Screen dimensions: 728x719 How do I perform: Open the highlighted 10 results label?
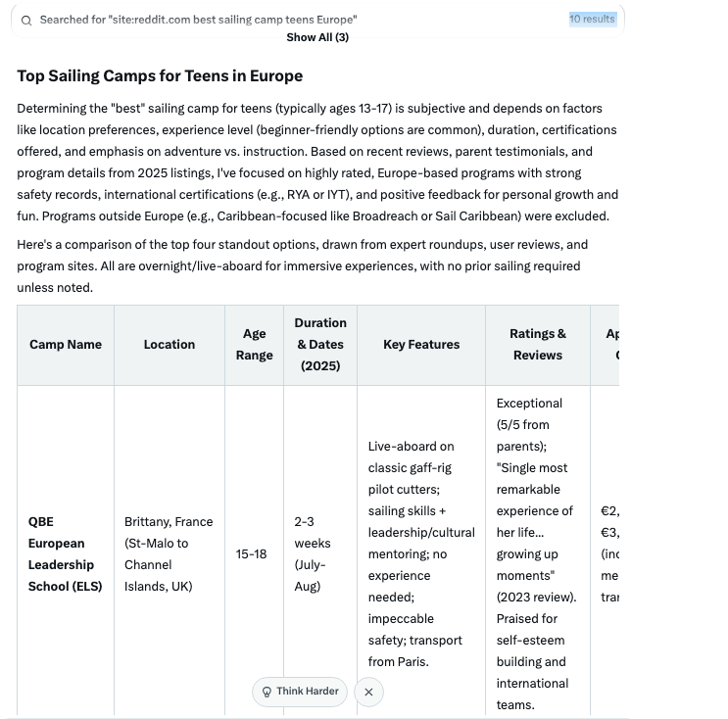point(593,19)
